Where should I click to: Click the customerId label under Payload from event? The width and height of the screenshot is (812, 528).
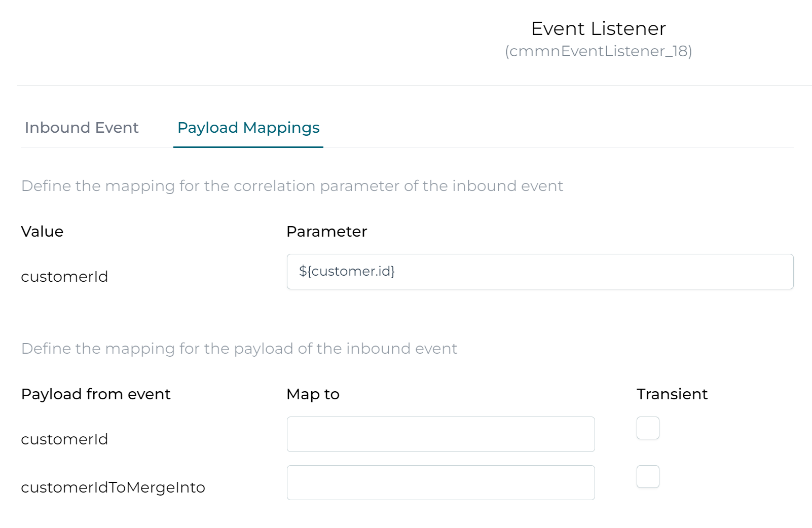[x=64, y=439]
